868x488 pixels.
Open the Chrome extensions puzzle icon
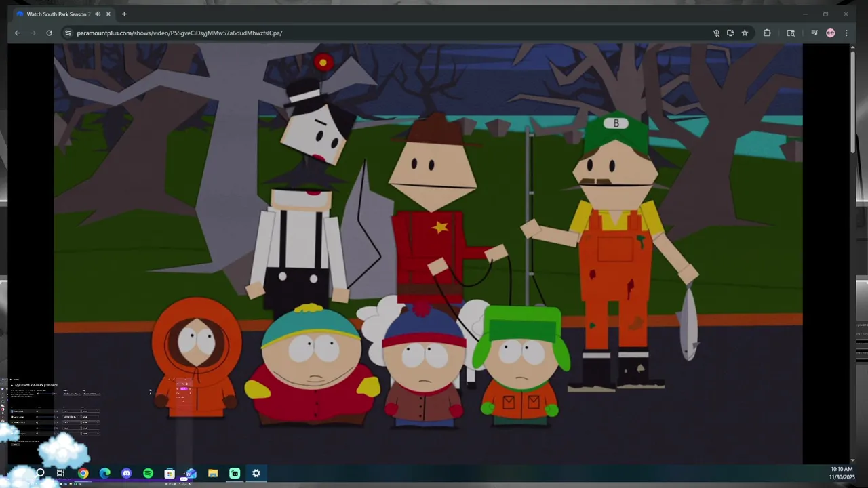tap(767, 33)
